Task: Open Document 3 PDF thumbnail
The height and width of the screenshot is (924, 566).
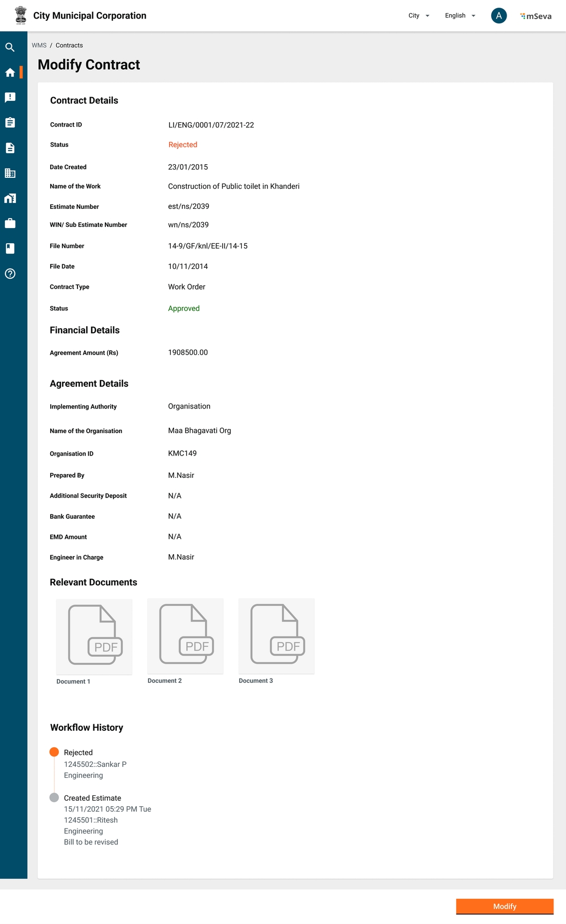Action: click(x=277, y=635)
